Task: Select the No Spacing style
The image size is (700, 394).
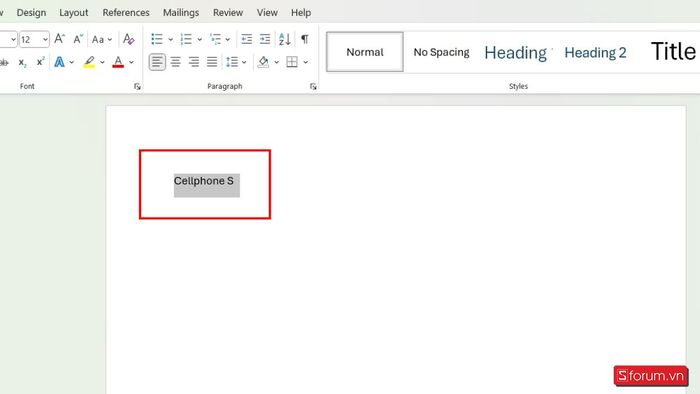Action: pyautogui.click(x=441, y=52)
